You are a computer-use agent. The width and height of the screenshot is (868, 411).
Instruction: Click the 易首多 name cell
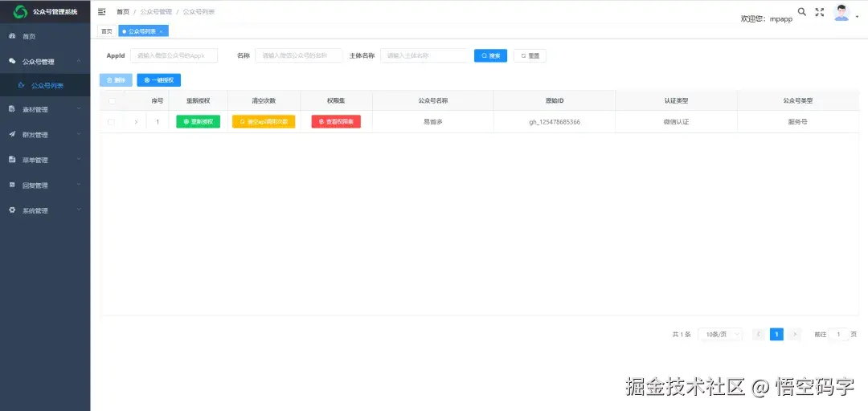433,122
